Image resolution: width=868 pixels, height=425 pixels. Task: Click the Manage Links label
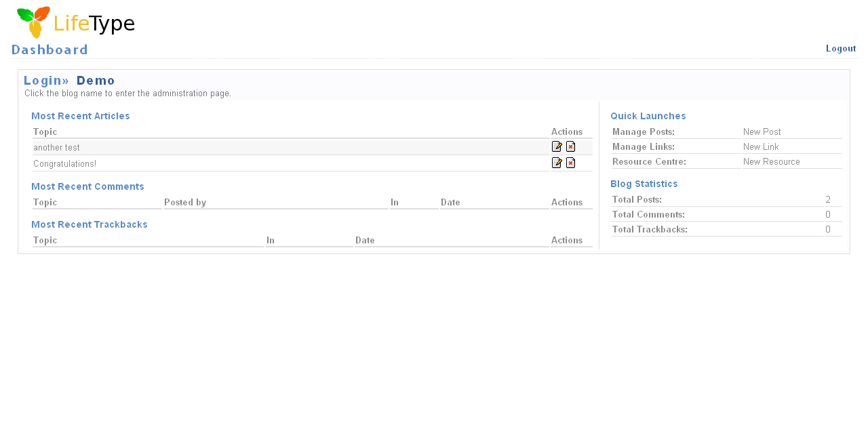[643, 147]
